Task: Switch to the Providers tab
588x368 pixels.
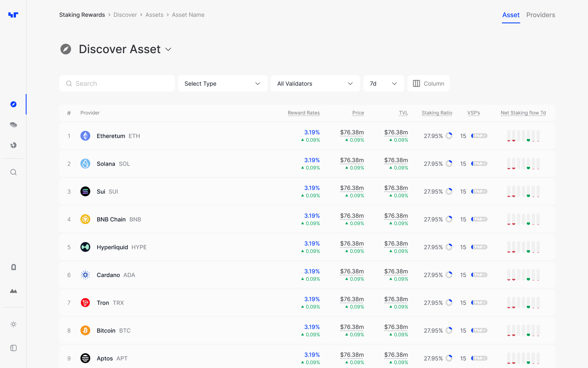Action: click(541, 15)
